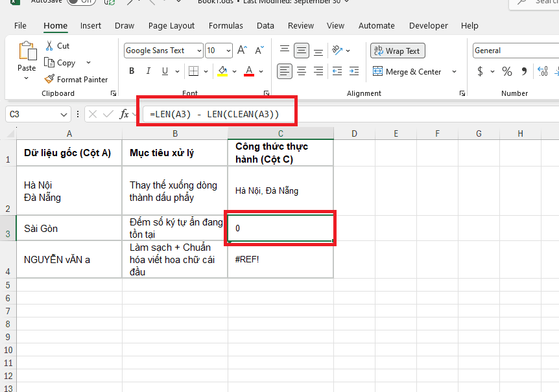The height and width of the screenshot is (392, 559).
Task: Switch to the Formulas tab
Action: tap(226, 26)
